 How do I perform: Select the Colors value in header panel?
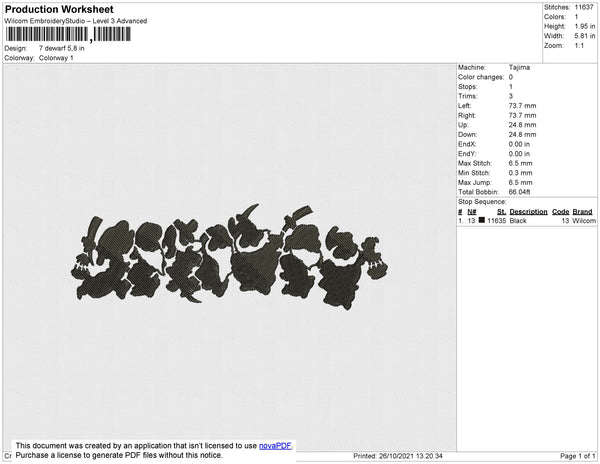tap(576, 17)
